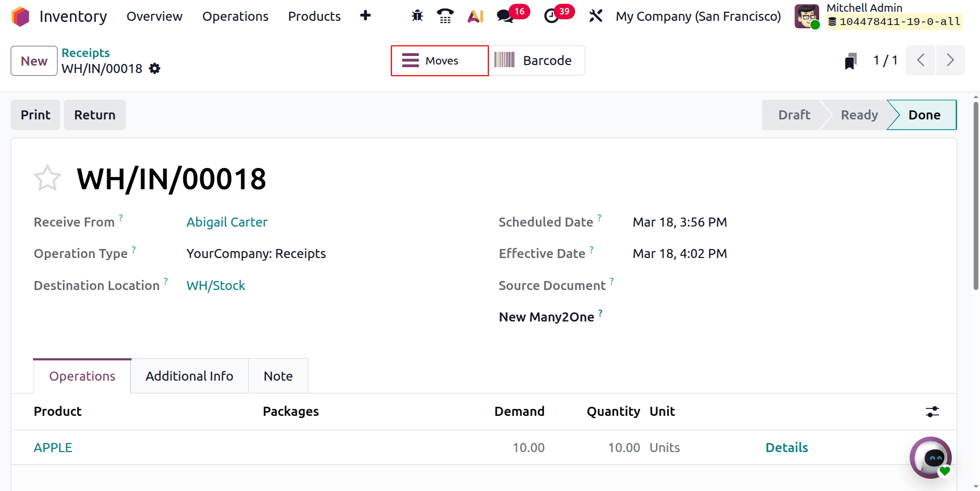Set the status to Ready in the status bar
The image size is (980, 491).
click(859, 115)
